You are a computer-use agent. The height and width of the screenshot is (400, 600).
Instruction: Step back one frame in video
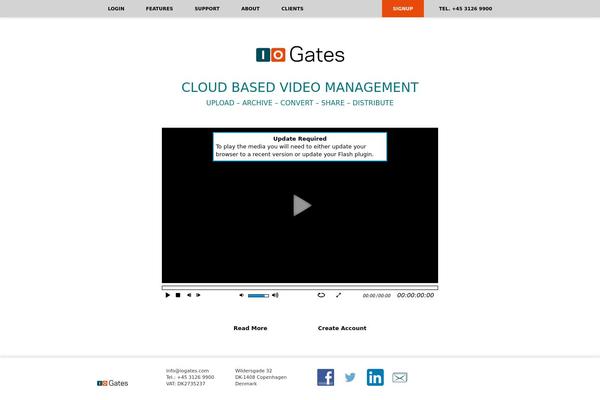(x=189, y=295)
